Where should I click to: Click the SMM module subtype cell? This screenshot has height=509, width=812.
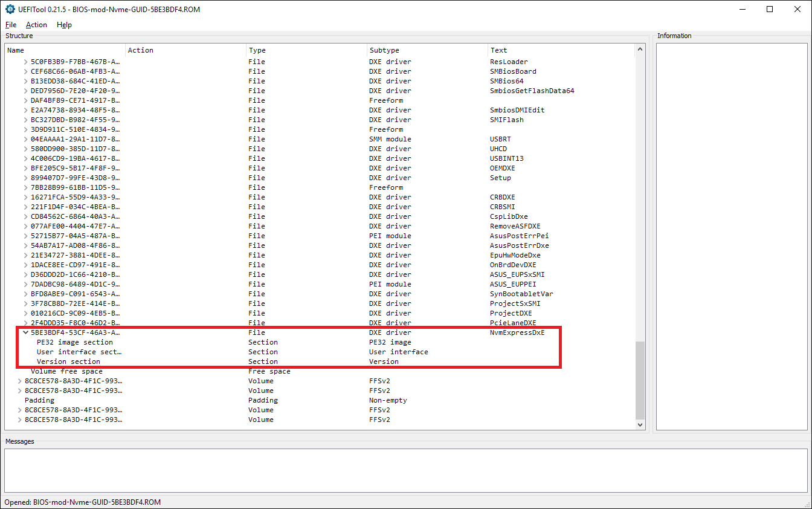(x=390, y=139)
